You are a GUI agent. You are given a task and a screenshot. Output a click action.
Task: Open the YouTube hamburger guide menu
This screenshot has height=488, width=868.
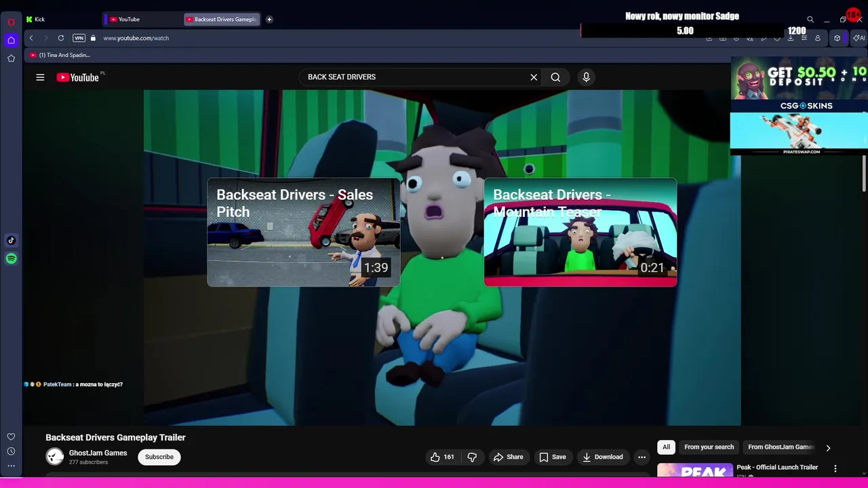[x=40, y=77]
